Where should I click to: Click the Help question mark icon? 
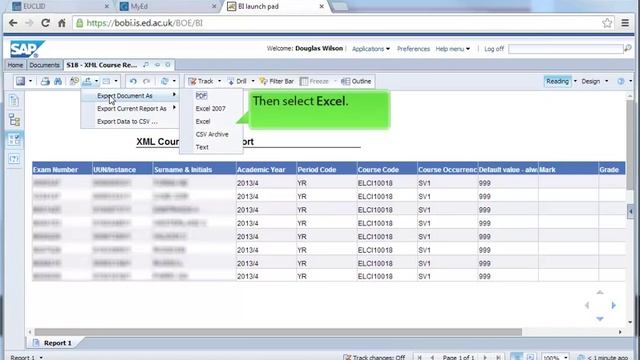(621, 81)
